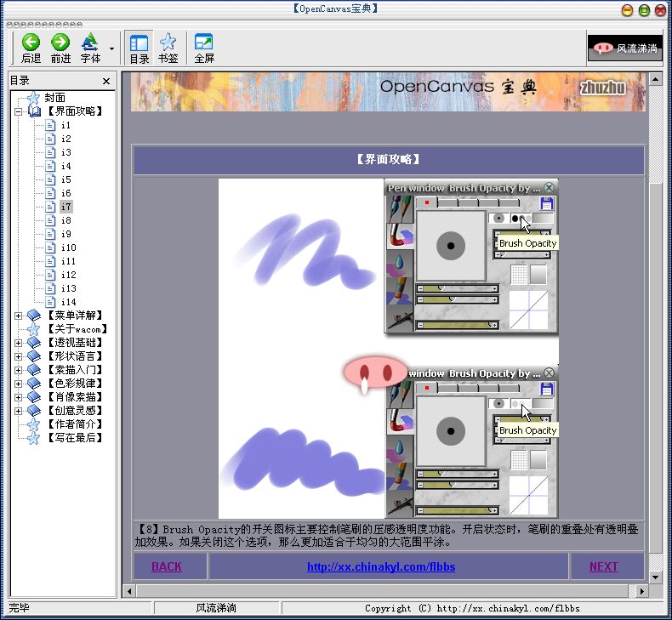
Task: Open page i10 in the tree
Action: tap(68, 247)
